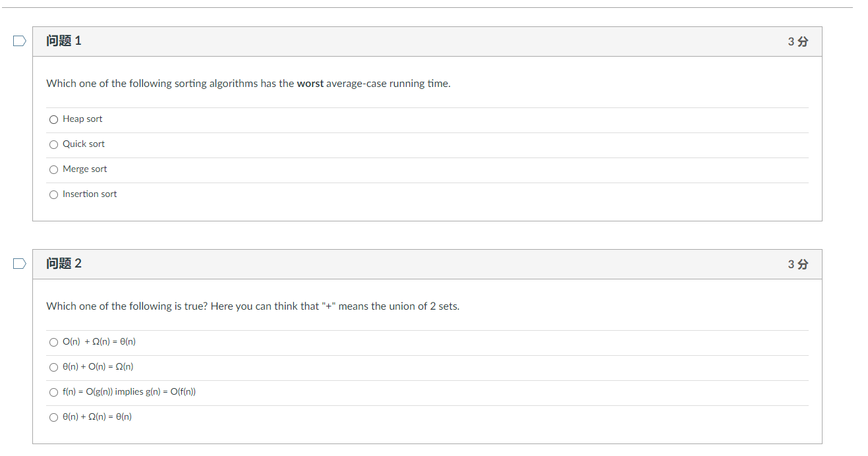The width and height of the screenshot is (868, 456).
Task: Select the Heap sort radio option
Action: click(x=53, y=119)
